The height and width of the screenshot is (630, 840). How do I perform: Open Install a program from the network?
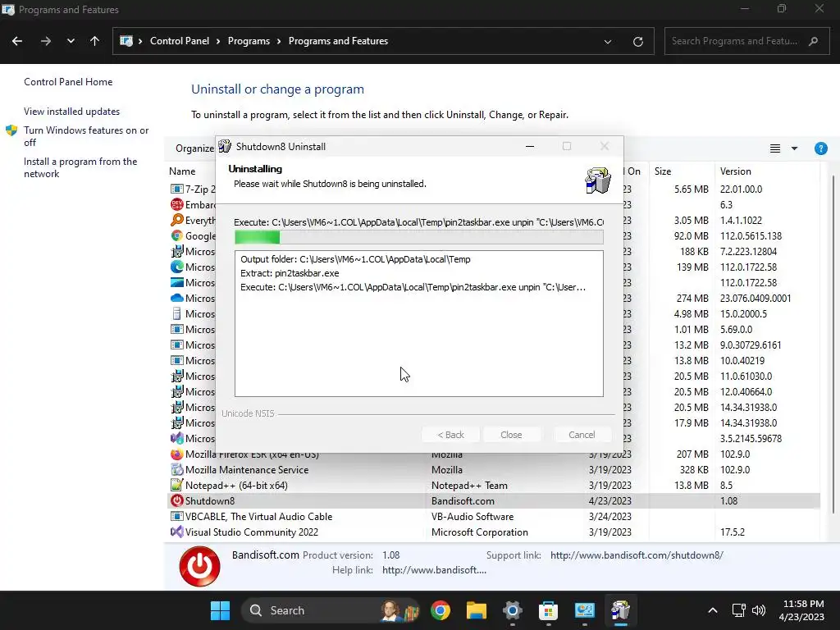(80, 167)
